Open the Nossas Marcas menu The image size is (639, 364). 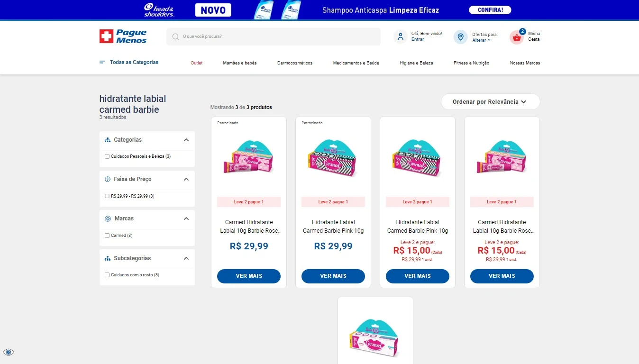point(525,63)
